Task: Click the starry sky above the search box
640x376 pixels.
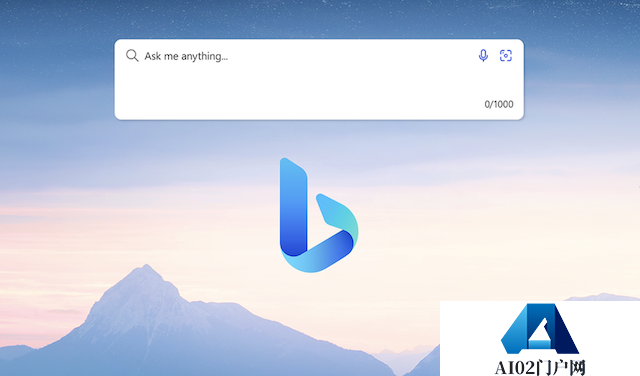Action: click(318, 18)
